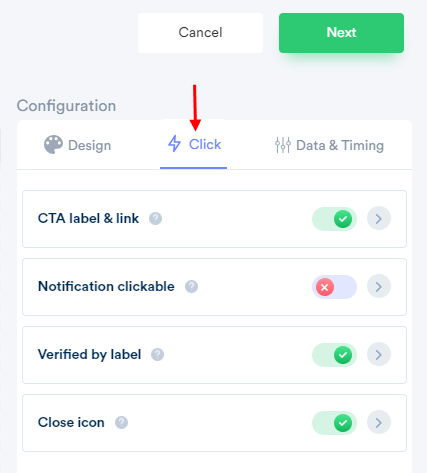Open Verified by label chevron options

tap(379, 355)
